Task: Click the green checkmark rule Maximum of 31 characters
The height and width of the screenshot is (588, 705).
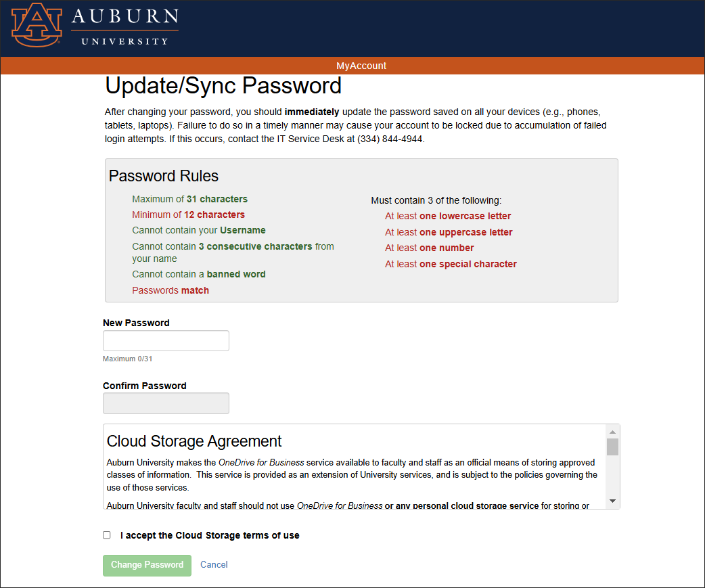Action: [x=189, y=199]
